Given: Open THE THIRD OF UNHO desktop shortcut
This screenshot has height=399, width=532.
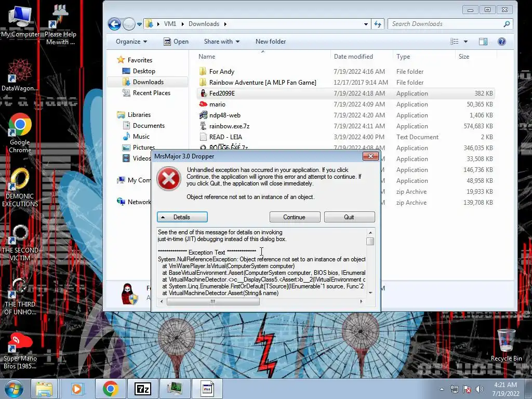Looking at the screenshot, I should click(x=20, y=297).
